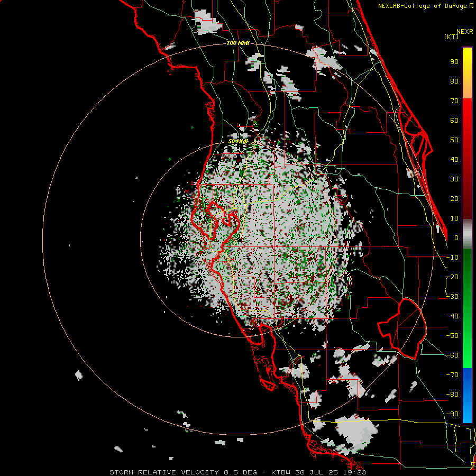Click the positive 30 value on the velocity scale
The height and width of the screenshot is (476, 476).
click(x=454, y=179)
